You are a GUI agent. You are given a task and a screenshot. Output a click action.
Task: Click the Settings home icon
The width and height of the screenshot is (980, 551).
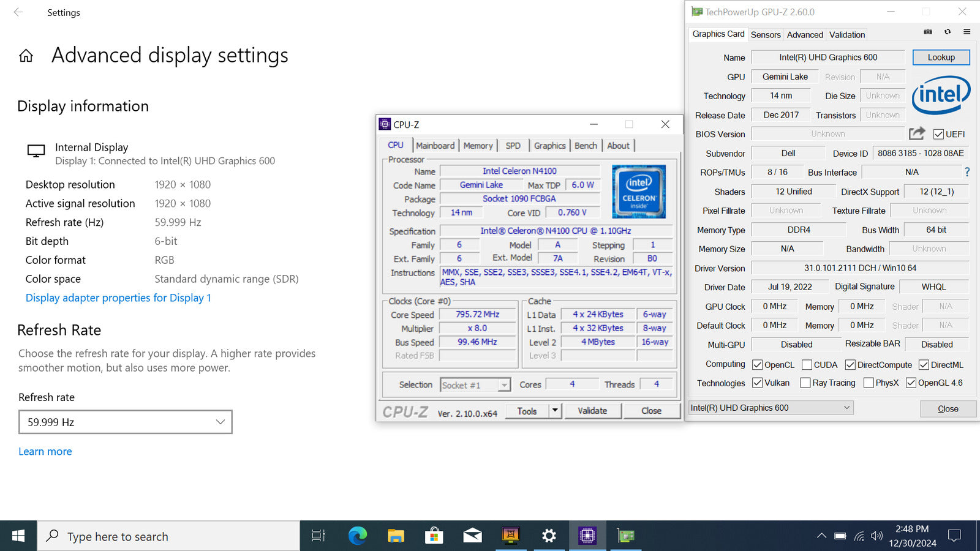pos(26,56)
